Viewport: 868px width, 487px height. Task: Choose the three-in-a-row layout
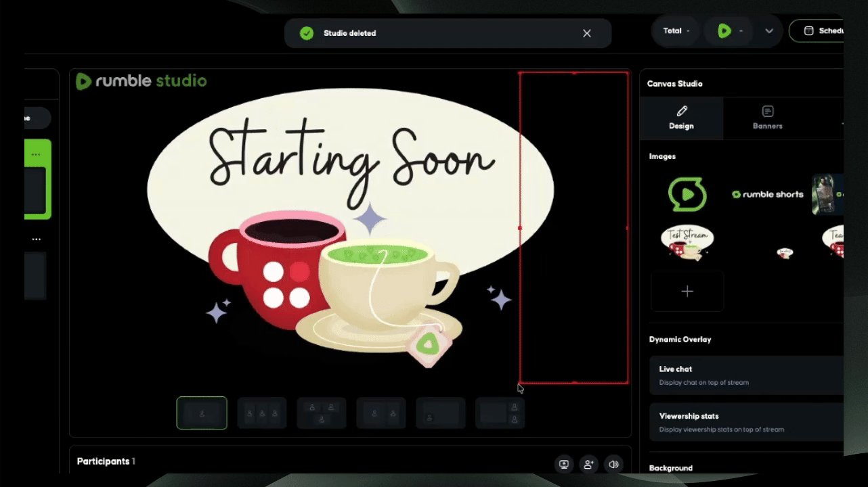(x=261, y=413)
